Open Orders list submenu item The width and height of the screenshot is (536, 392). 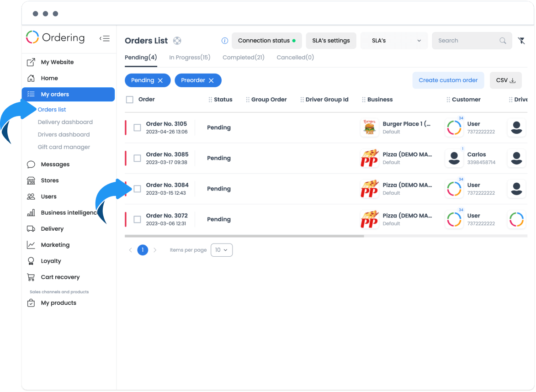tap(52, 110)
